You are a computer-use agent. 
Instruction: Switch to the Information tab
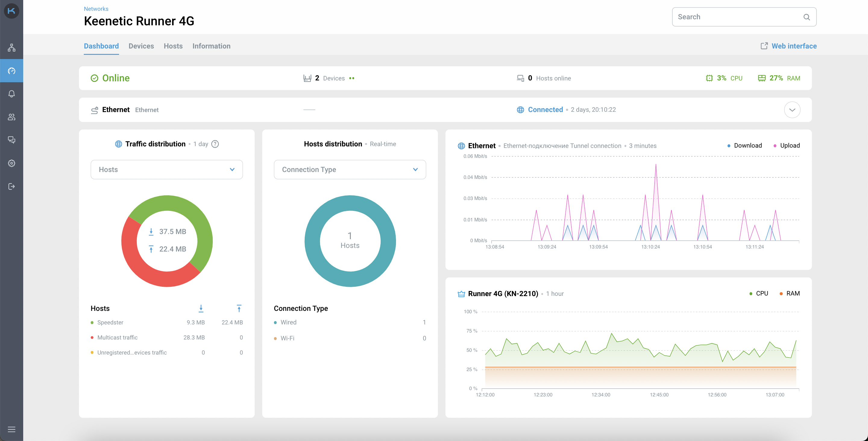211,46
